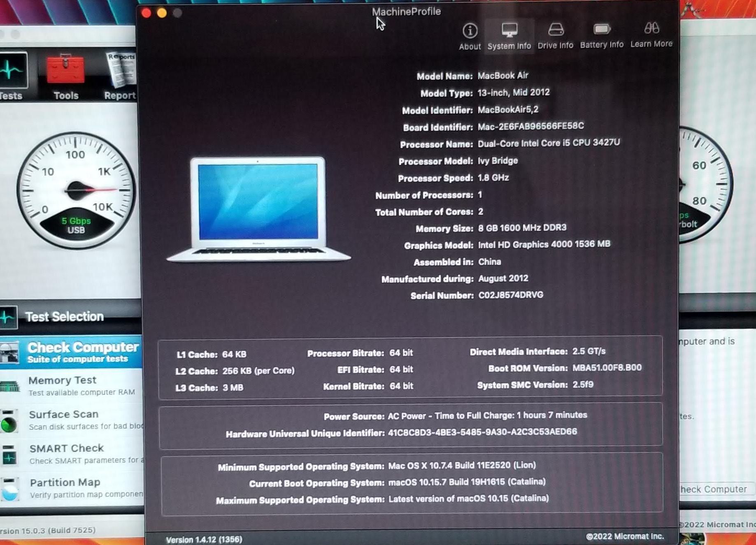This screenshot has width=756, height=545.
Task: Click the serial number C02J8574DRVG value
Action: coord(510,295)
